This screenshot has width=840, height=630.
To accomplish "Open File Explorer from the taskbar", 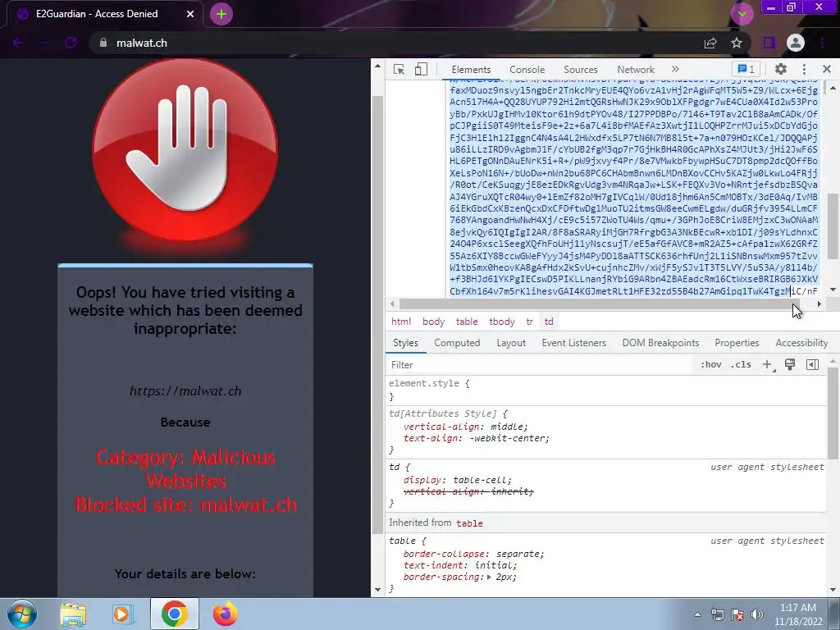I will [73, 614].
